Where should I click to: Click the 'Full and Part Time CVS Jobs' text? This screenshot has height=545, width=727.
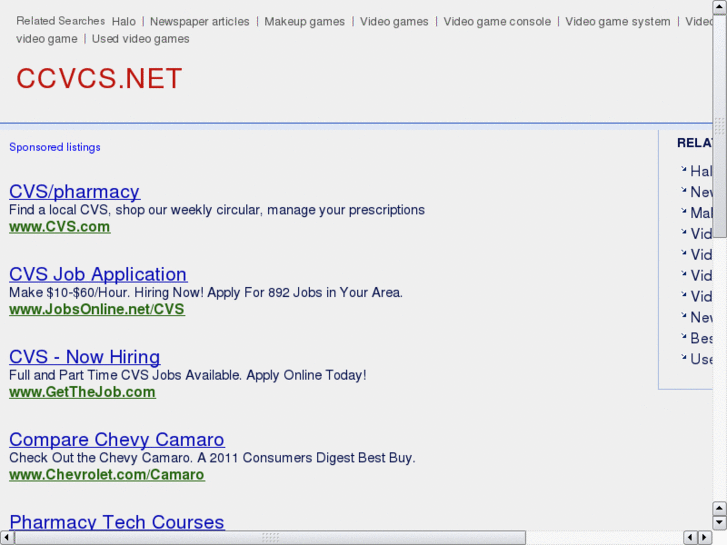click(x=188, y=375)
